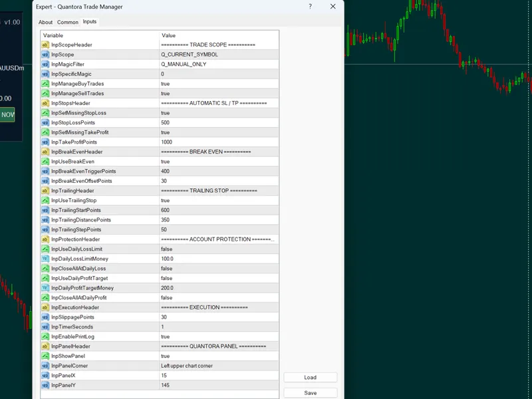The height and width of the screenshot is (399, 532).
Task: Click the icon next to InpSetMissingTakeProfit
Action: click(x=45, y=132)
